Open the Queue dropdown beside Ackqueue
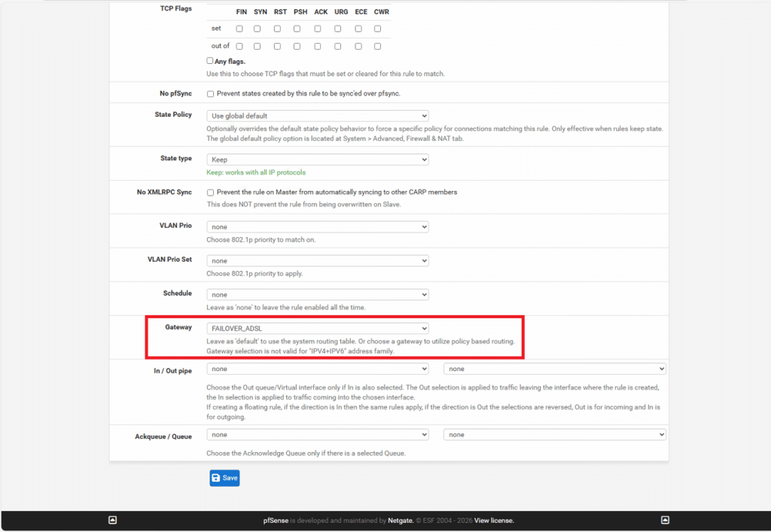 (x=555, y=434)
